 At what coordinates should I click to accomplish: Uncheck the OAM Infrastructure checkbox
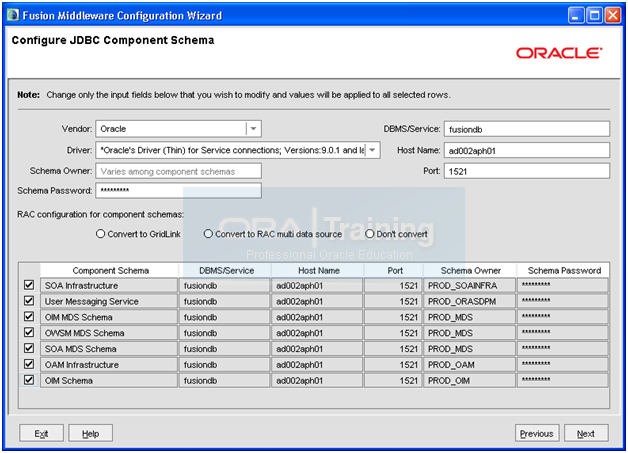coord(29,364)
